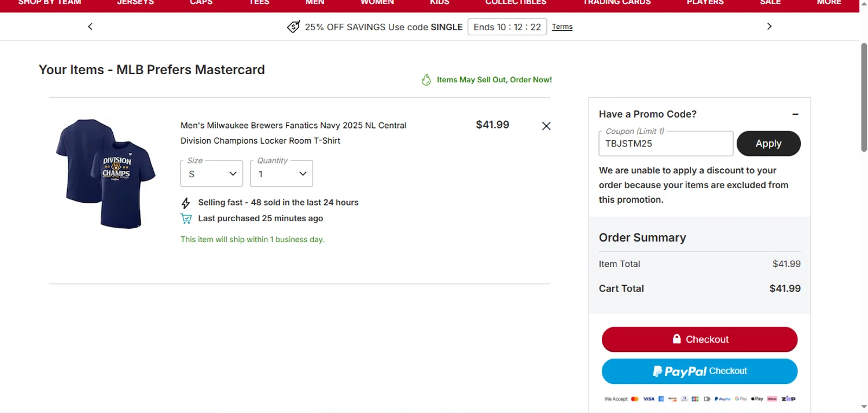Click the Mastercard payment logo
Viewport: 868px width, 413px height.
pos(635,399)
